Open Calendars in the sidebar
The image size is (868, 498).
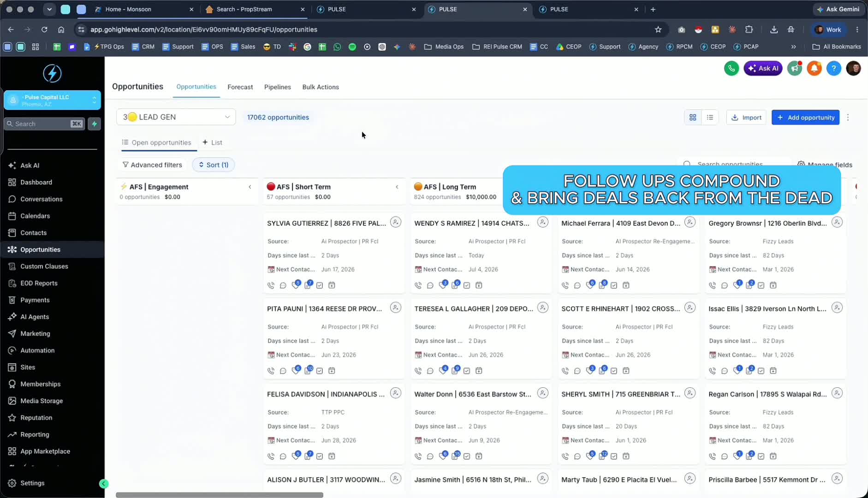(x=35, y=216)
